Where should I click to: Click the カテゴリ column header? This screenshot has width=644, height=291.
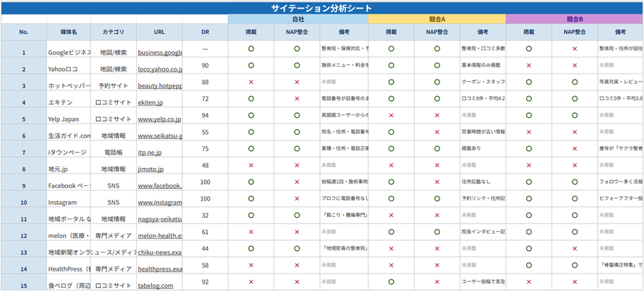tap(114, 32)
